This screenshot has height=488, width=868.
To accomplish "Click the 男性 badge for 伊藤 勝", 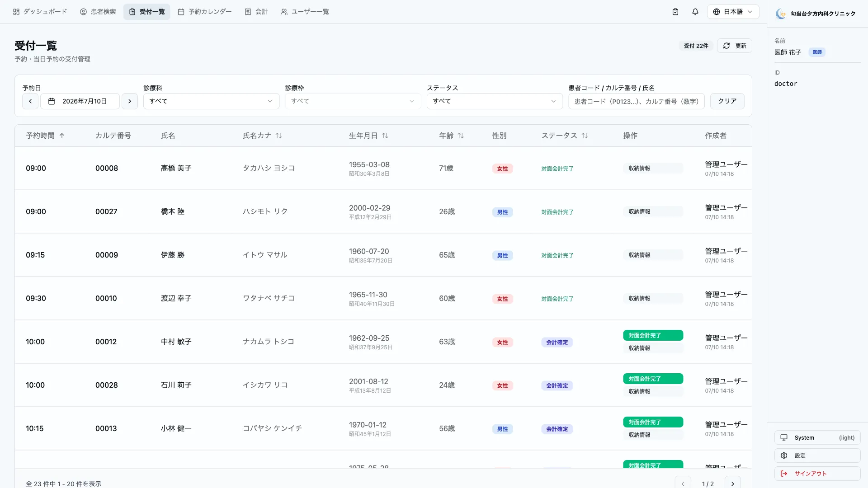I will coord(502,255).
